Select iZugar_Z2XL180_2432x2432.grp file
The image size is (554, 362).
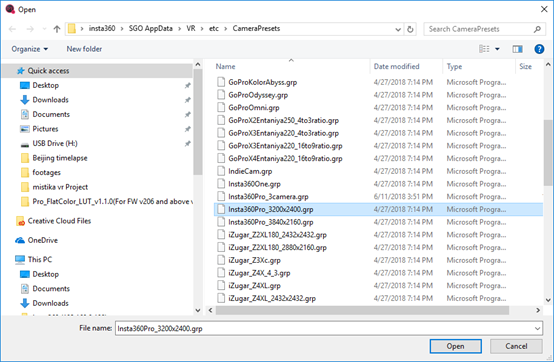click(x=277, y=235)
